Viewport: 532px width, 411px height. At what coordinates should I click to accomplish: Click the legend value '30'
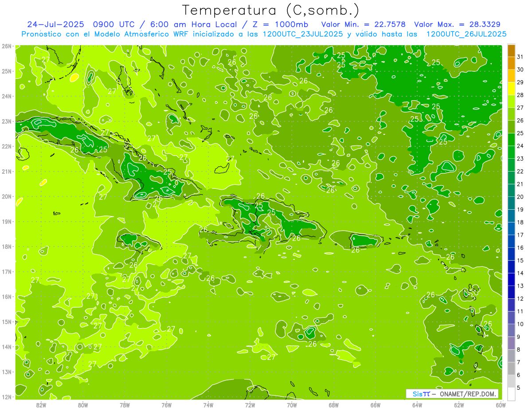click(x=520, y=70)
